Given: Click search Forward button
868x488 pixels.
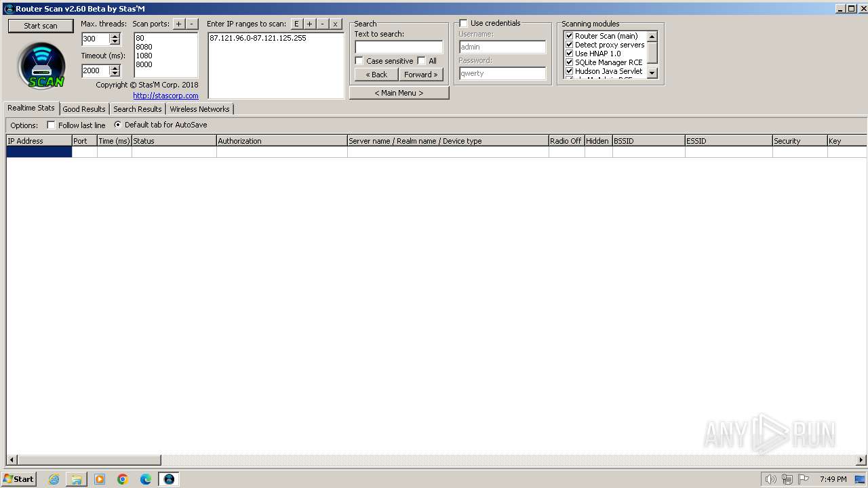Looking at the screenshot, I should [x=421, y=75].
